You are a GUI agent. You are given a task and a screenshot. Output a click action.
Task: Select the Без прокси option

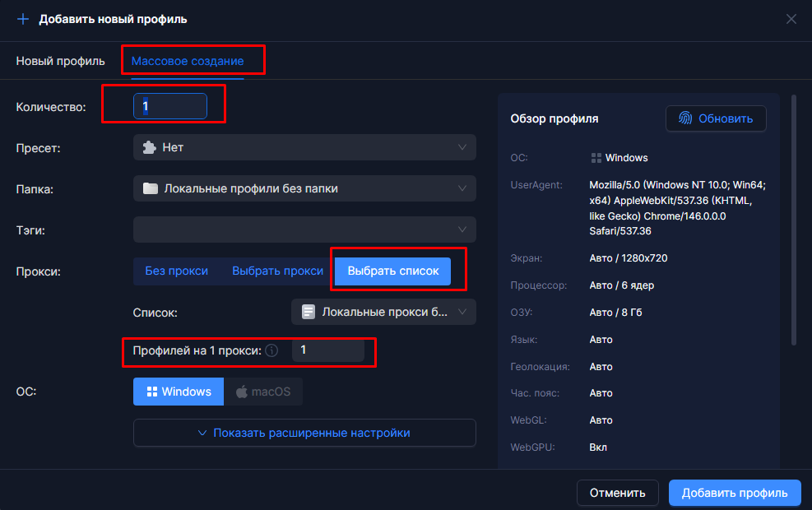tap(177, 271)
